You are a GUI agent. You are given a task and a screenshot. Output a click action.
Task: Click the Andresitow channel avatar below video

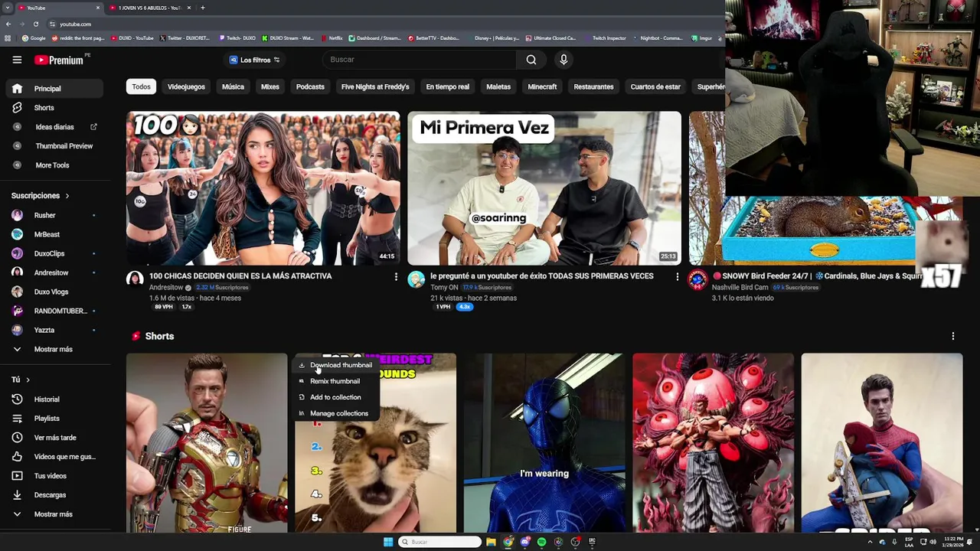click(x=135, y=279)
